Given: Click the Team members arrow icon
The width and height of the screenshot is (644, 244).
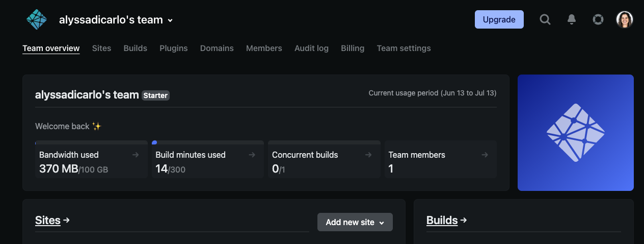Looking at the screenshot, I should point(485,155).
